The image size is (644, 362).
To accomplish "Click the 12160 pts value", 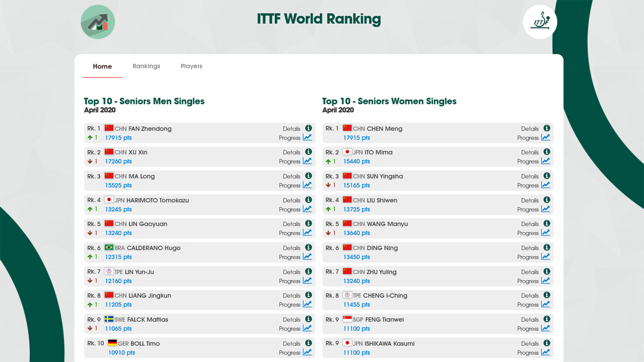I will point(118,281).
